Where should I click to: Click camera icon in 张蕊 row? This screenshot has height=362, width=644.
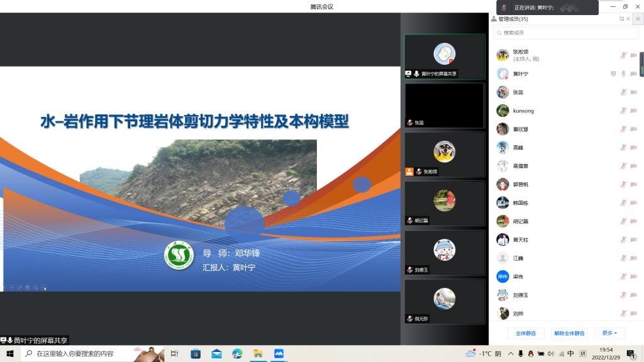(633, 92)
